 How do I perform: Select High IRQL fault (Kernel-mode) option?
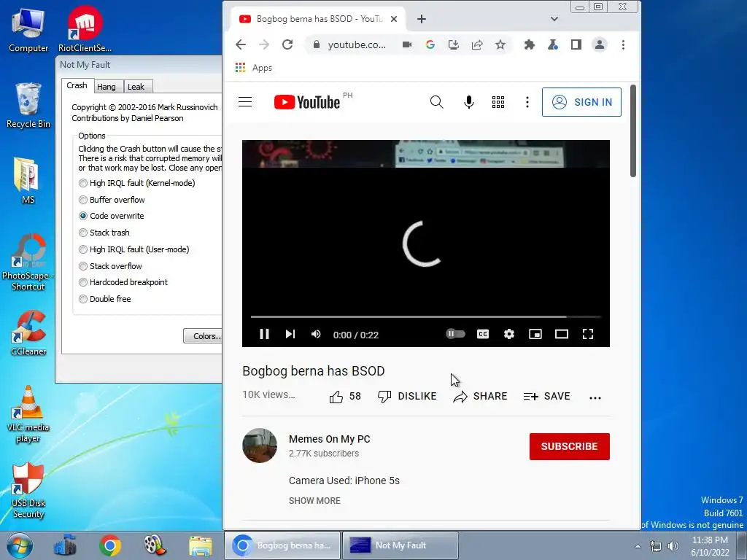point(136,183)
